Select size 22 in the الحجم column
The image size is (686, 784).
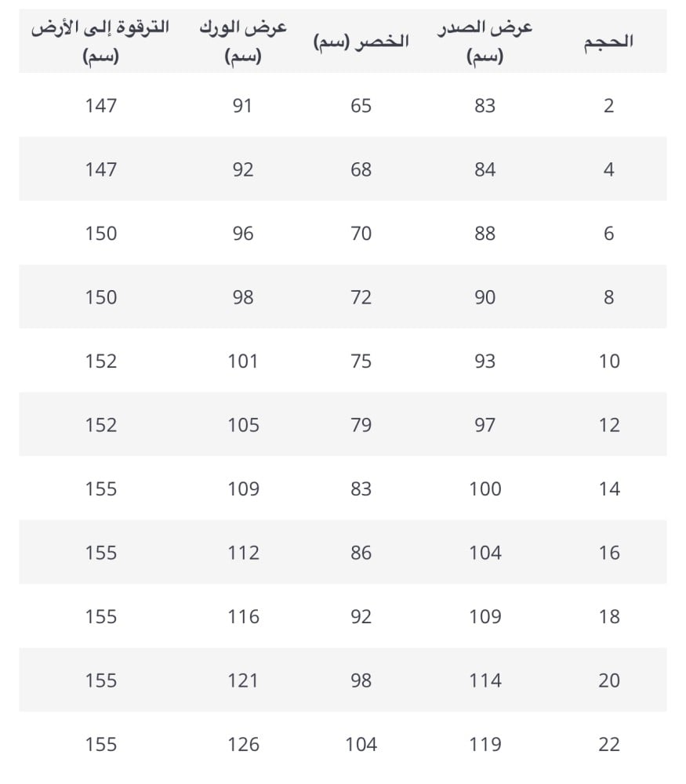[608, 745]
